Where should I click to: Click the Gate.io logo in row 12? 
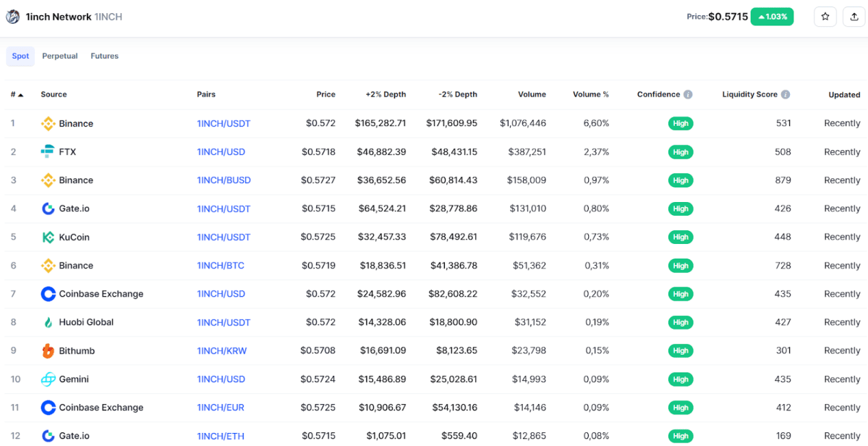48,436
